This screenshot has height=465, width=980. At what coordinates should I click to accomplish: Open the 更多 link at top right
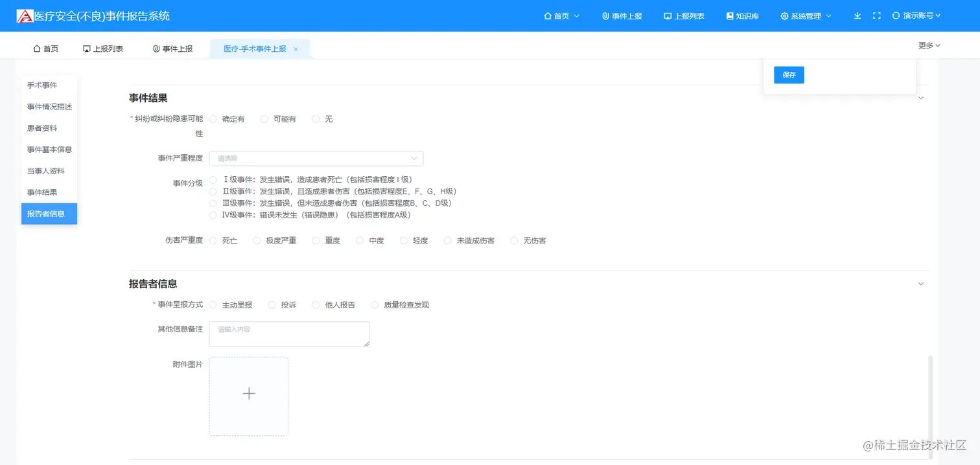coord(926,45)
